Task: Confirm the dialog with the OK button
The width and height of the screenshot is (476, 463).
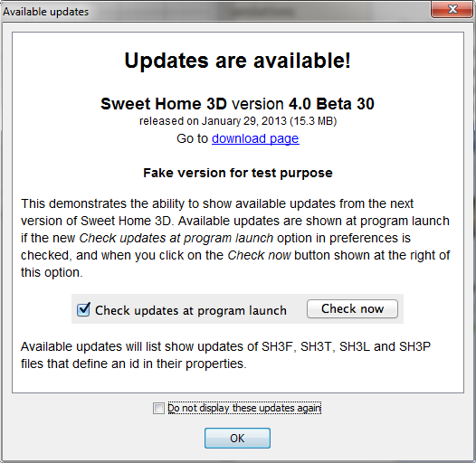Action: click(x=237, y=438)
